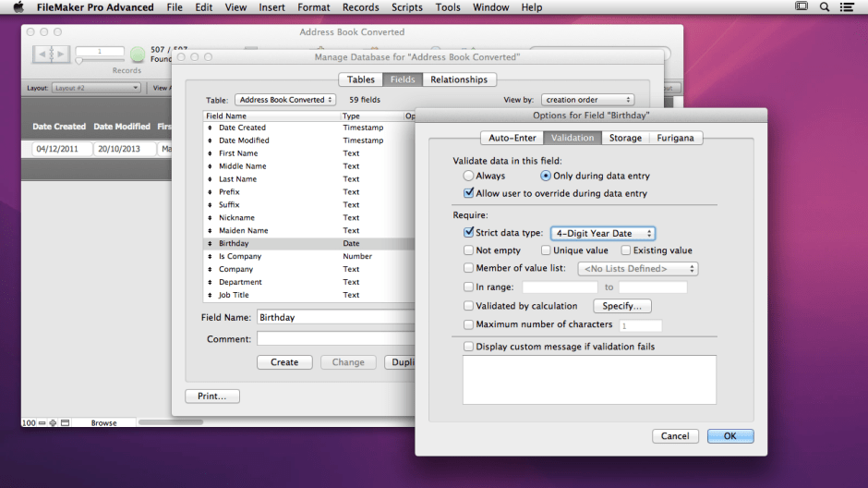Open Layout #2 dropdown in main window
Screen dimensions: 868x488
pyautogui.click(x=96, y=88)
